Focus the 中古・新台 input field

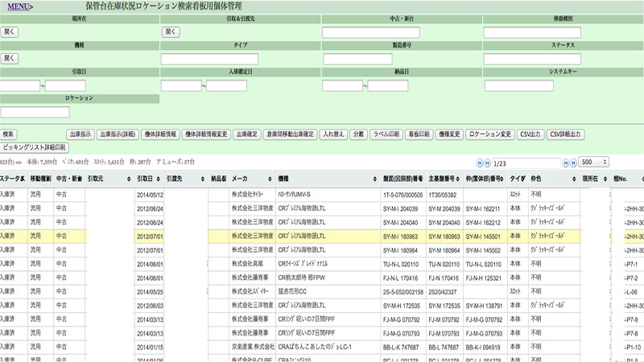tap(371, 32)
